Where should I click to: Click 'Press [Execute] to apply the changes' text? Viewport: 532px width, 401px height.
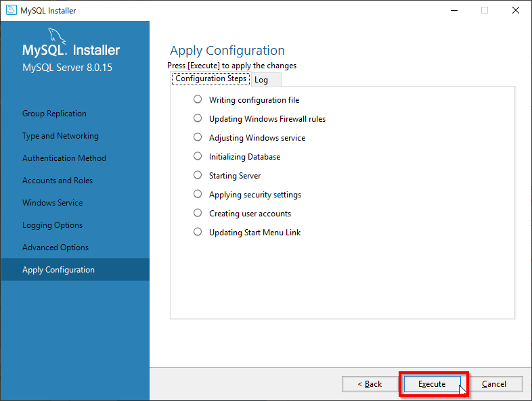pyautogui.click(x=231, y=66)
